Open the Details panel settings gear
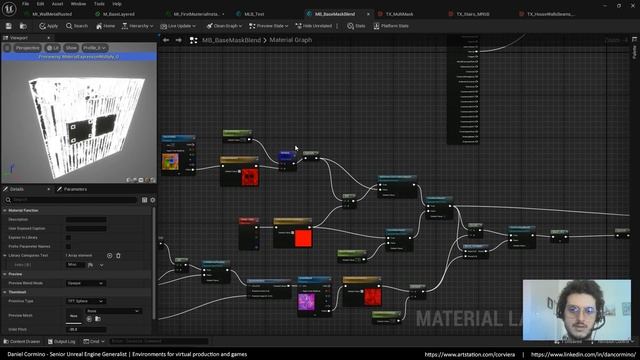 pyautogui.click(x=153, y=200)
